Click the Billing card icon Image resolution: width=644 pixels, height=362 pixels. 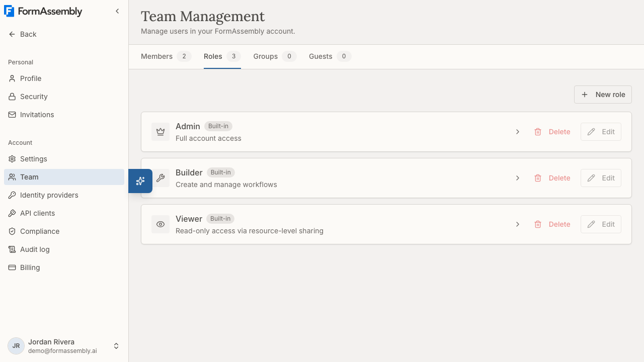coord(12,267)
